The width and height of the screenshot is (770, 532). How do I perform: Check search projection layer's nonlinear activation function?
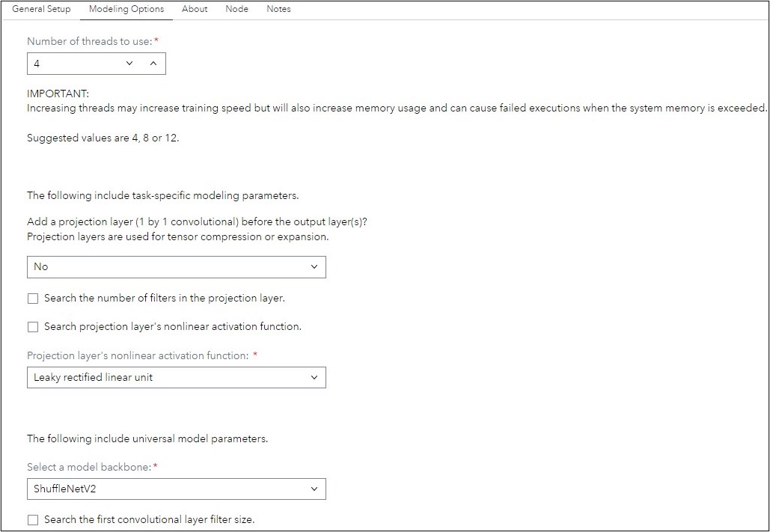(x=33, y=327)
